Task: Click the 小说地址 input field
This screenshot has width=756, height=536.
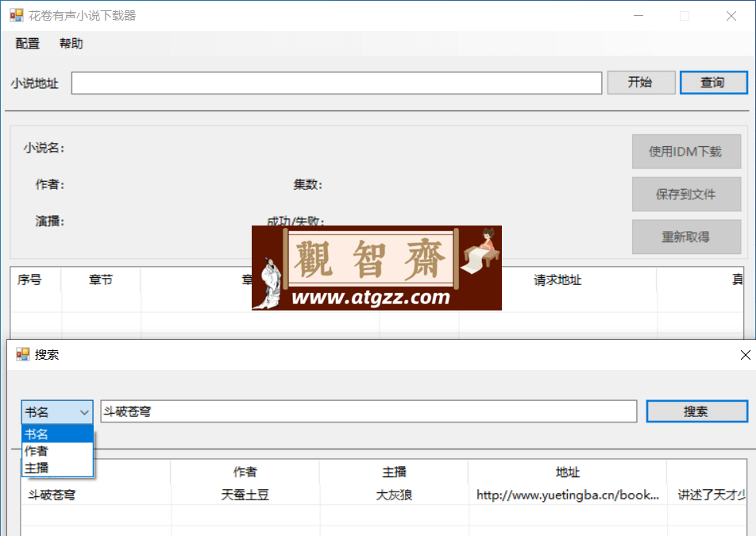Action: pyautogui.click(x=337, y=83)
